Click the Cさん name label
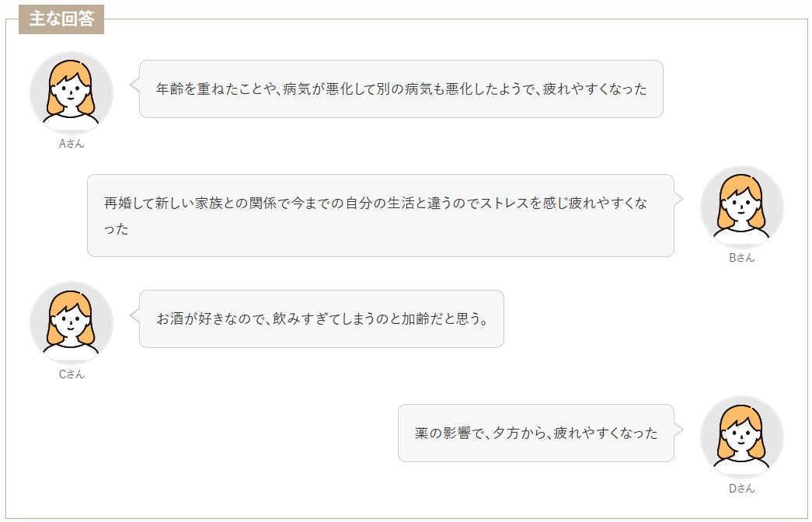 click(x=71, y=374)
